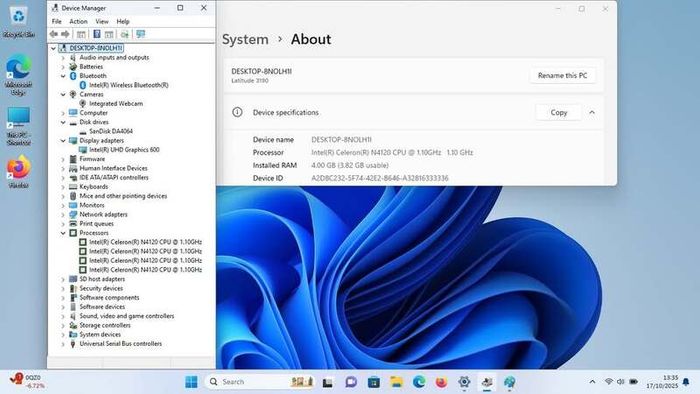Open Settings gear in taskbar
Viewport: 700px width, 394px height.
(464, 382)
